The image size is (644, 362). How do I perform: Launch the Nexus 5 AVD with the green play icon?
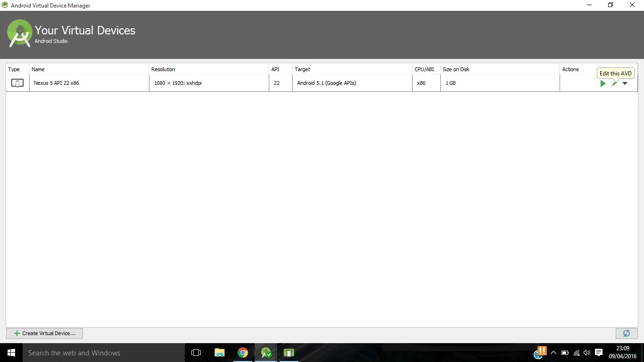603,83
